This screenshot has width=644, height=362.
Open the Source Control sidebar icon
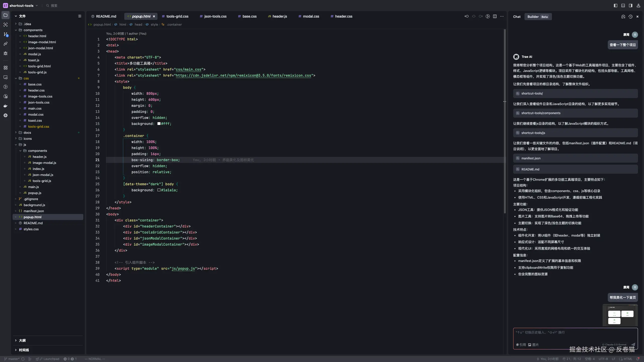pos(6,34)
